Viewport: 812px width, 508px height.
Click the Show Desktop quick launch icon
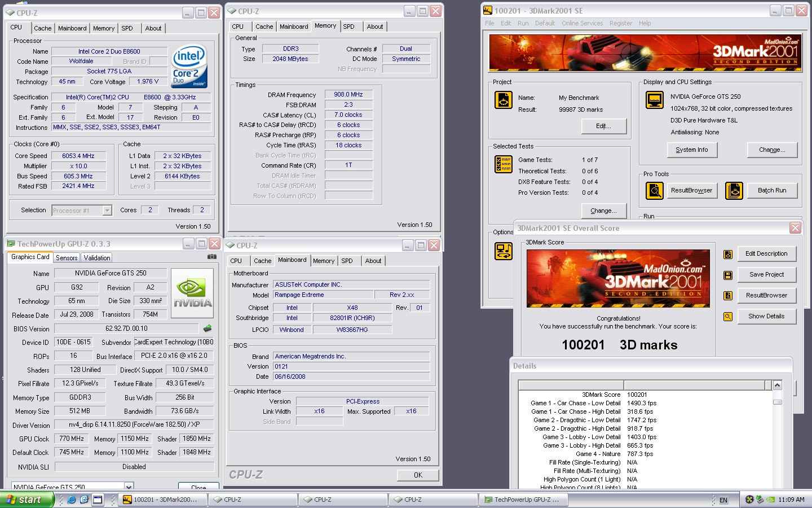coord(98,500)
